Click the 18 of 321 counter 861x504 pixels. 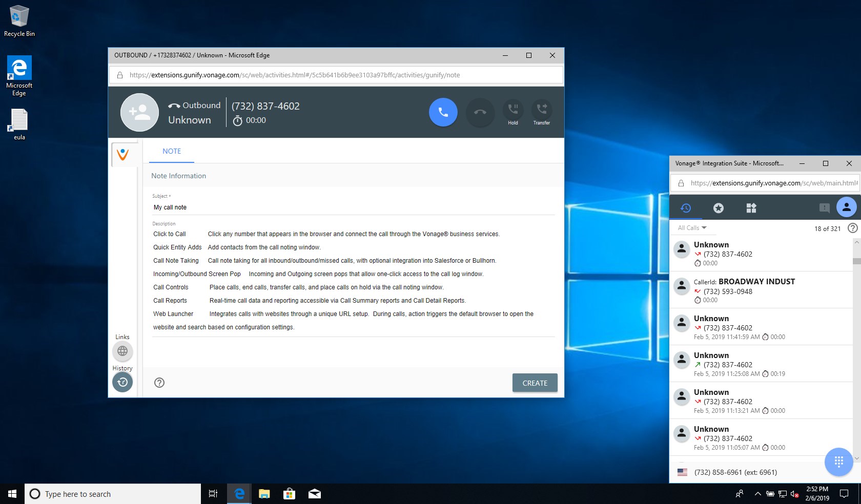(827, 228)
